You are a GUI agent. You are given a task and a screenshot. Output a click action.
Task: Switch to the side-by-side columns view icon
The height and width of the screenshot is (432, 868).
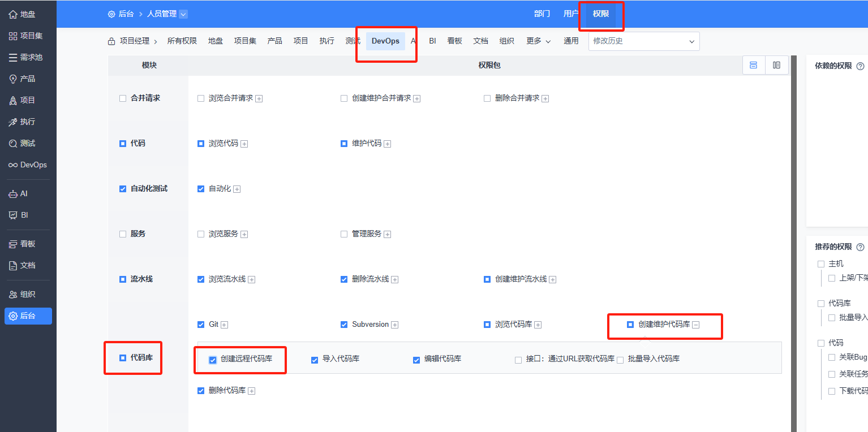(777, 65)
